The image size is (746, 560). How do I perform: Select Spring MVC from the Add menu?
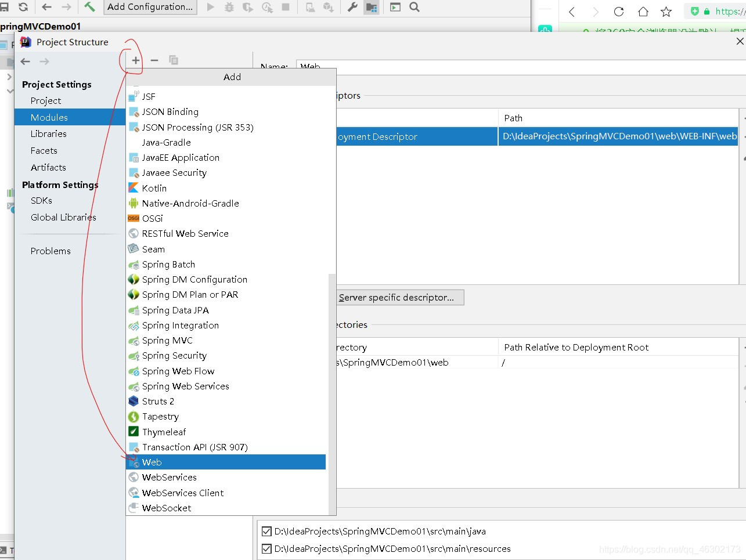[226, 341]
